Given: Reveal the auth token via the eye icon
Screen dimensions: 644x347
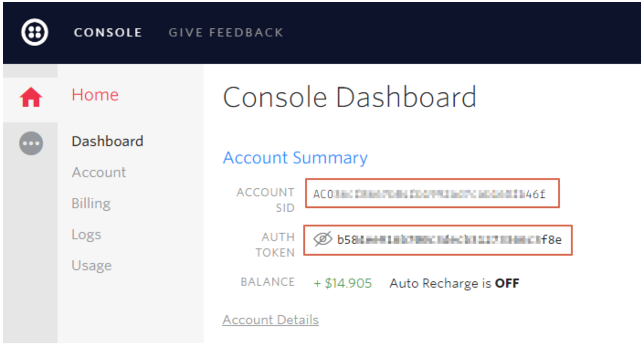Looking at the screenshot, I should [x=322, y=239].
